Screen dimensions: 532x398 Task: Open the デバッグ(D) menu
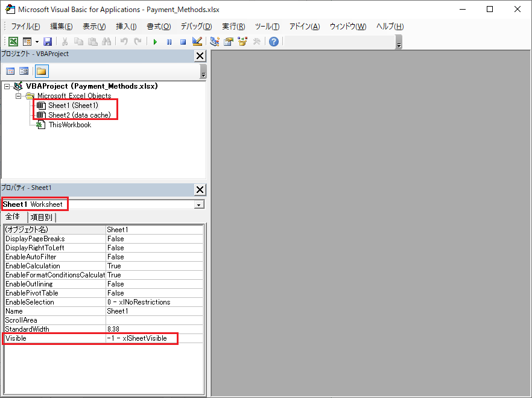coord(196,27)
